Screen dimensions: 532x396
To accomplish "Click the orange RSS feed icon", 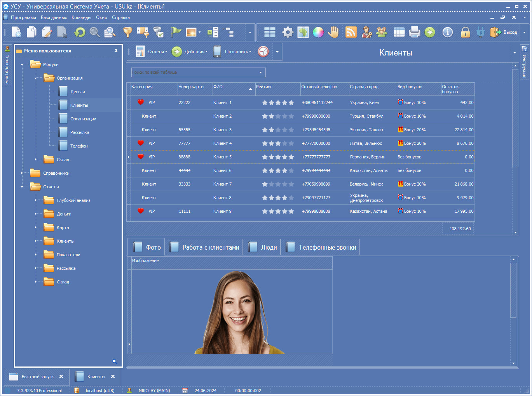I will tap(351, 32).
